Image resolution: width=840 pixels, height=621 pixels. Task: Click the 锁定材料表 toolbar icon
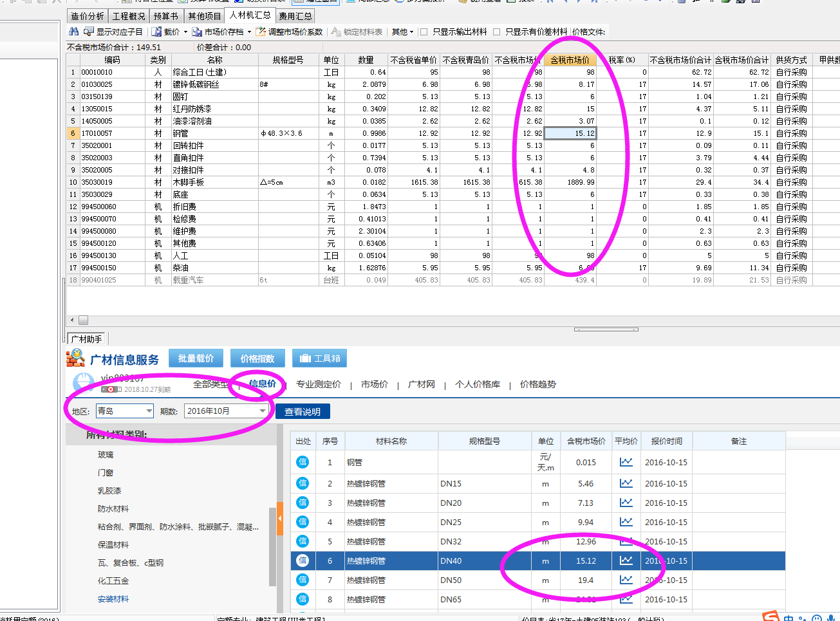pos(336,32)
